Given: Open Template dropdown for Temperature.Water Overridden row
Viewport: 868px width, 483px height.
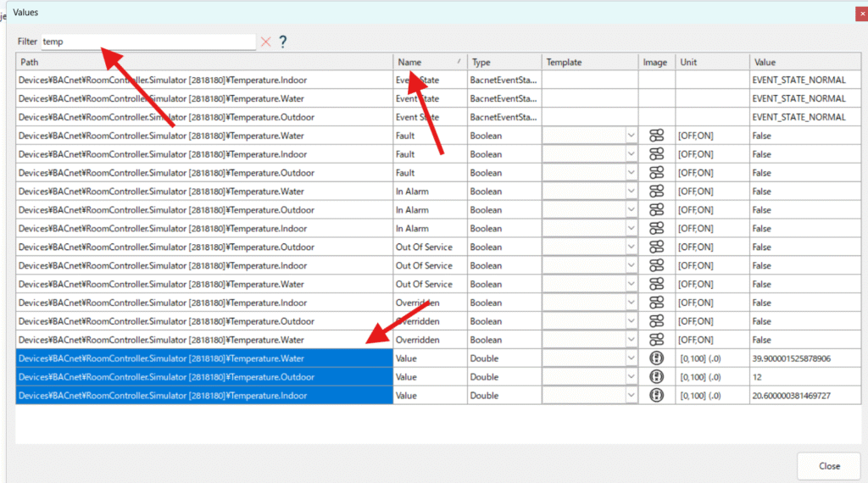Looking at the screenshot, I should point(631,340).
